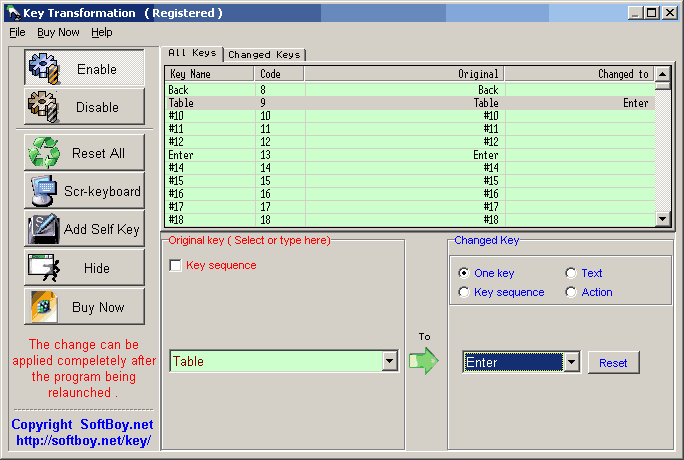Expand the original key Table dropdown
Viewport: 684px width, 460px height.
390,362
